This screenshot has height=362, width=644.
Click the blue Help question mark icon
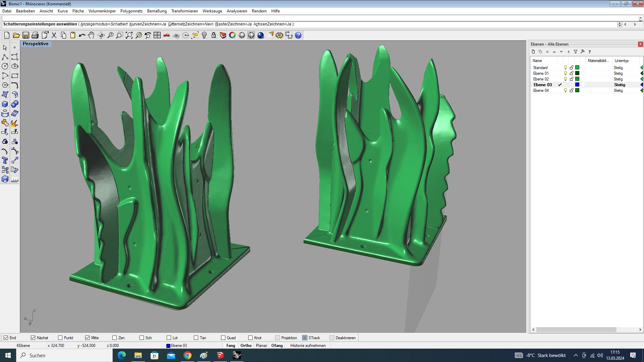298,35
